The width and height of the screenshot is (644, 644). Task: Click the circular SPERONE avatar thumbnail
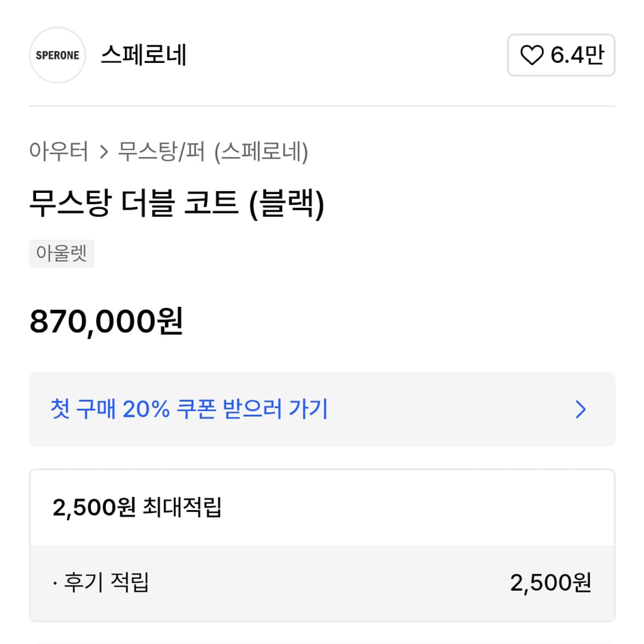[57, 55]
